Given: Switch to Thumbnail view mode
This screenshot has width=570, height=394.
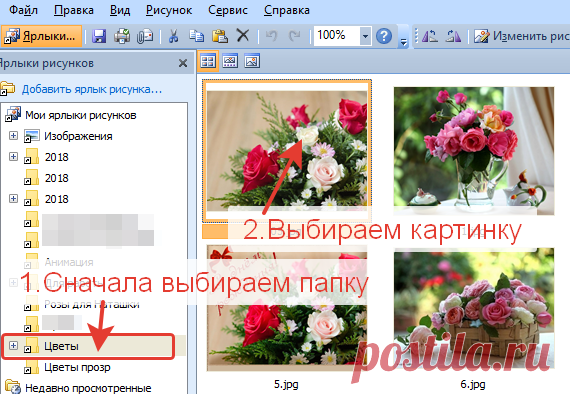Looking at the screenshot, I should (x=208, y=61).
